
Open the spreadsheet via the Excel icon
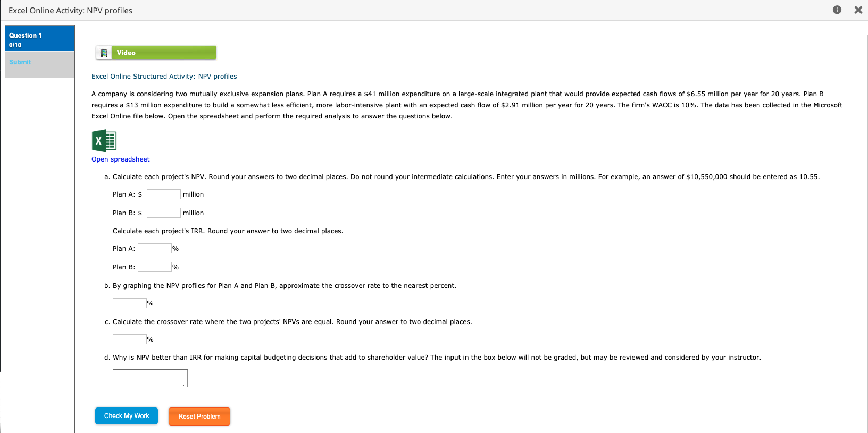click(104, 141)
